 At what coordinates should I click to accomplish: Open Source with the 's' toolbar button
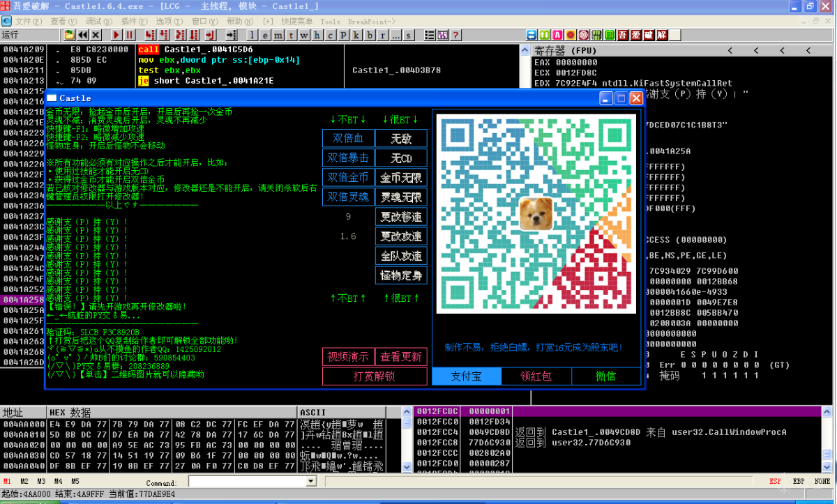click(x=409, y=35)
